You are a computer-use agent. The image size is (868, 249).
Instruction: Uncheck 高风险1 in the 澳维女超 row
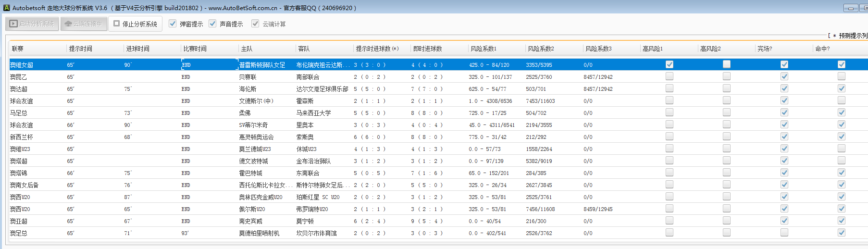coord(670,64)
